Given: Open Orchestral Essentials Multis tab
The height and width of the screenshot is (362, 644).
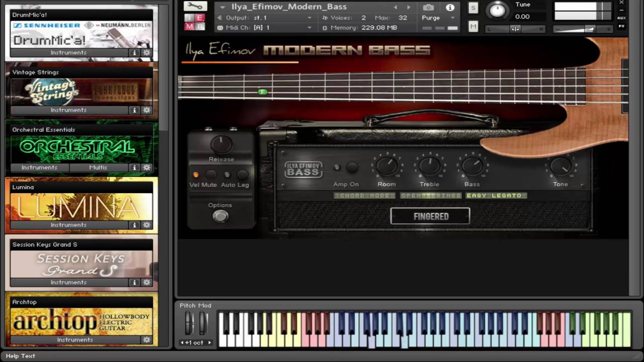Looking at the screenshot, I should tap(98, 167).
